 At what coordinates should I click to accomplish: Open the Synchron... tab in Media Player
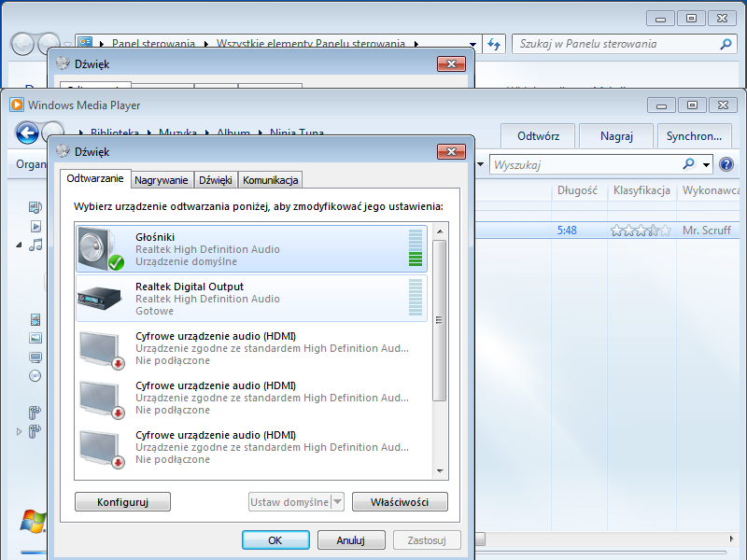[694, 136]
